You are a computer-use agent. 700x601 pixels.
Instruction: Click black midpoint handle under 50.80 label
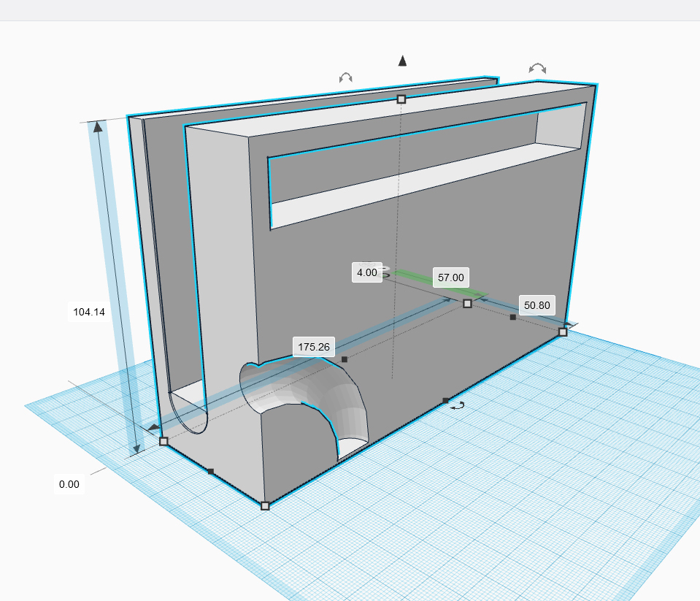pos(513,317)
